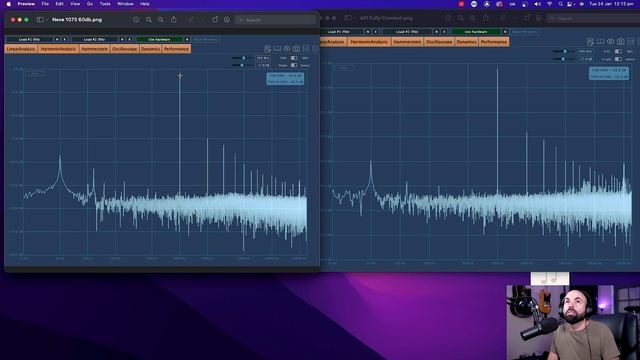Click the notes icon above the Neve spectrum plot
The height and width of the screenshot is (360, 640).
267,49
